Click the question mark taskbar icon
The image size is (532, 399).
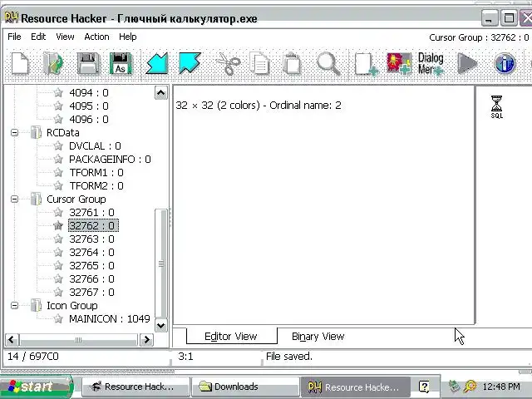tap(424, 387)
